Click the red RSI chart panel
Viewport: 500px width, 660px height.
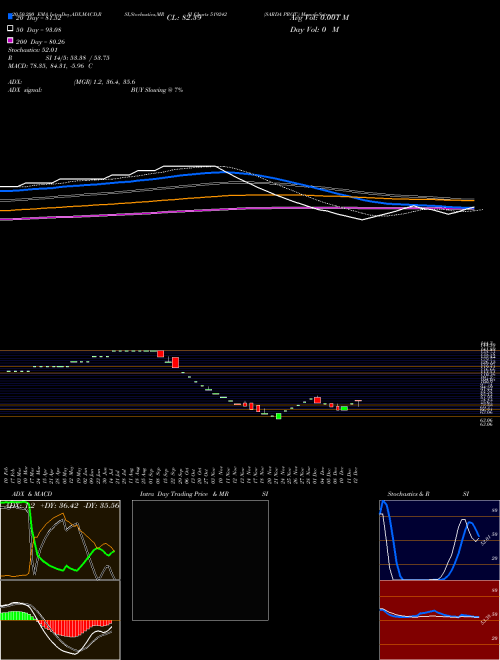coord(439,620)
